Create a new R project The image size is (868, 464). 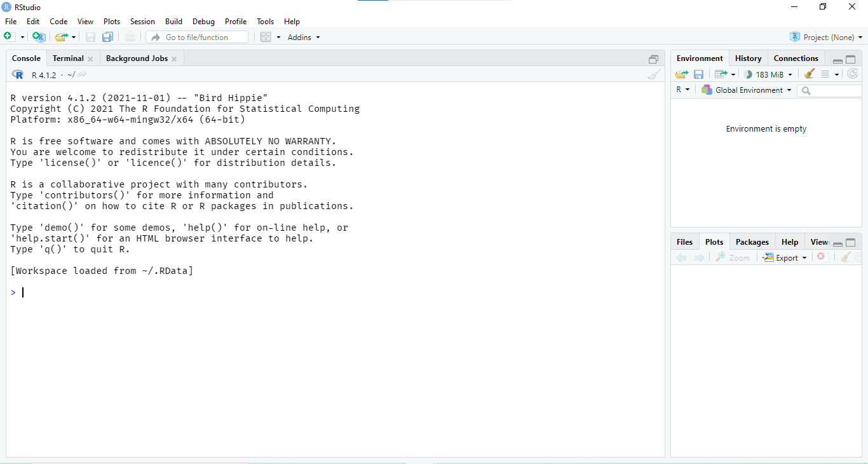tap(38, 37)
